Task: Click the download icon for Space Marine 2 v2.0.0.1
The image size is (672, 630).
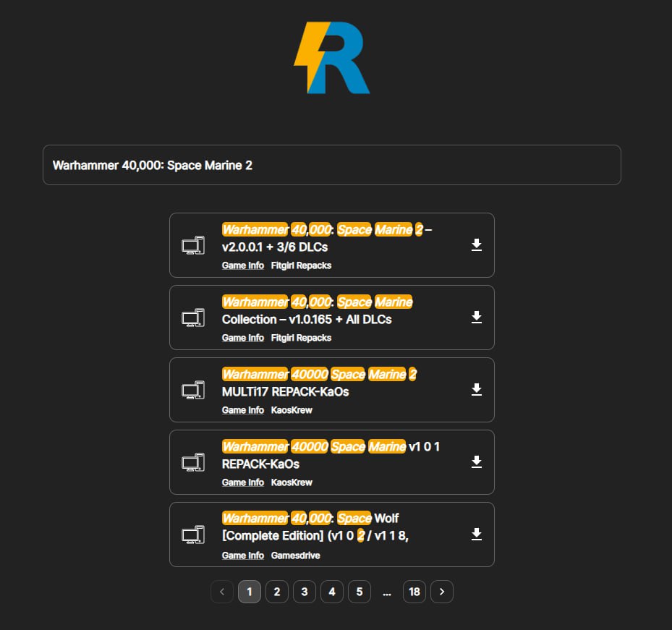Action: click(x=476, y=245)
